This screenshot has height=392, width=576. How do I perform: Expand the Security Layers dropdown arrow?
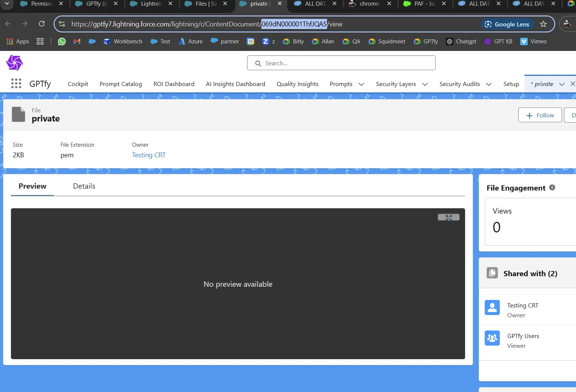coord(425,84)
